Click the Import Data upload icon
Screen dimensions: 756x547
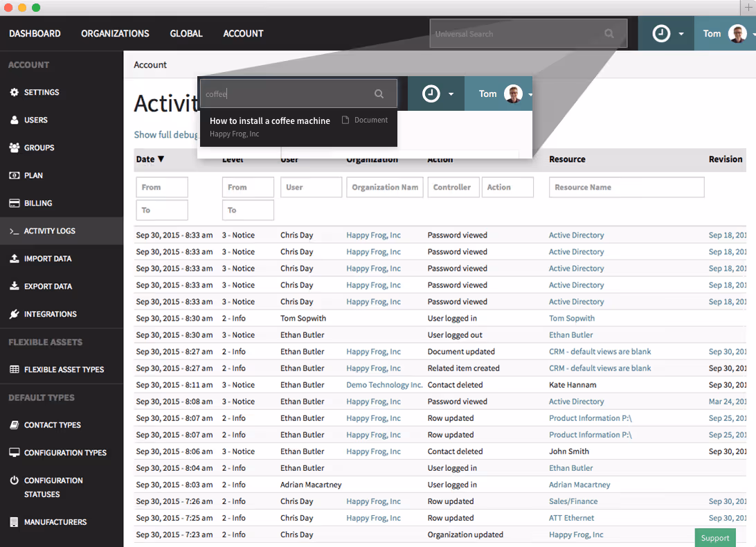tap(15, 258)
